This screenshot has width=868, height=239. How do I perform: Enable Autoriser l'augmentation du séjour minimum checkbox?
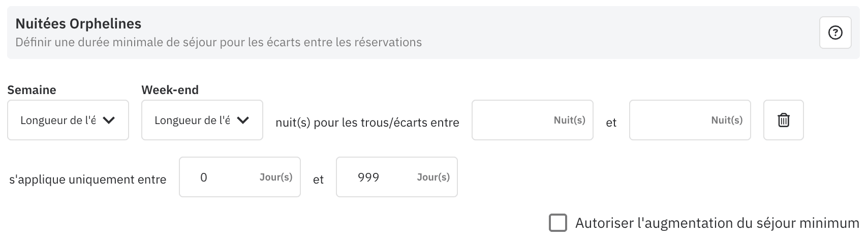(x=558, y=223)
